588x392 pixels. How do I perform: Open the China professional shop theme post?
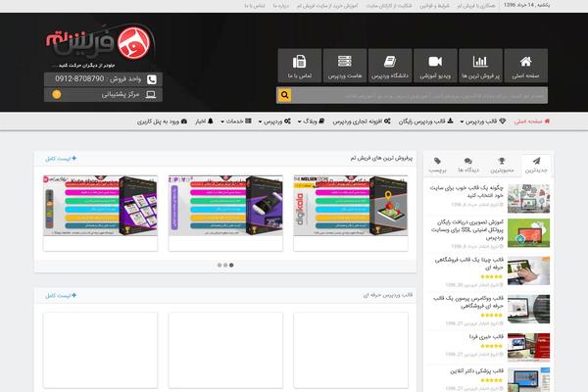click(x=469, y=264)
